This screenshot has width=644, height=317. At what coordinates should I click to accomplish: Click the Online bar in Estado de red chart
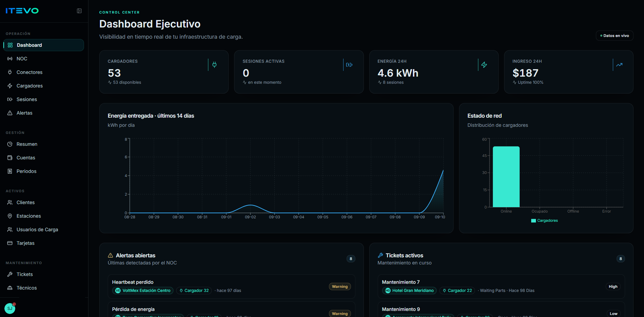[506, 177]
